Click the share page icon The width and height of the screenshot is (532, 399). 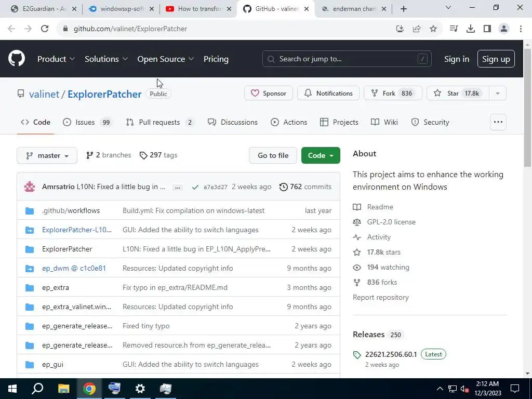point(417,29)
